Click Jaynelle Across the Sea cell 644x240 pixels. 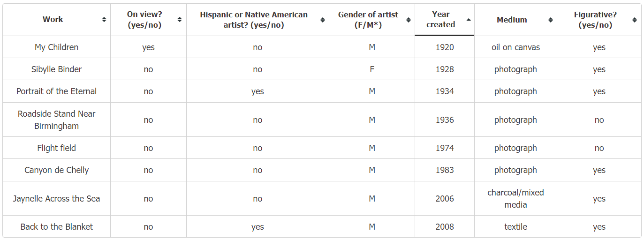point(57,199)
